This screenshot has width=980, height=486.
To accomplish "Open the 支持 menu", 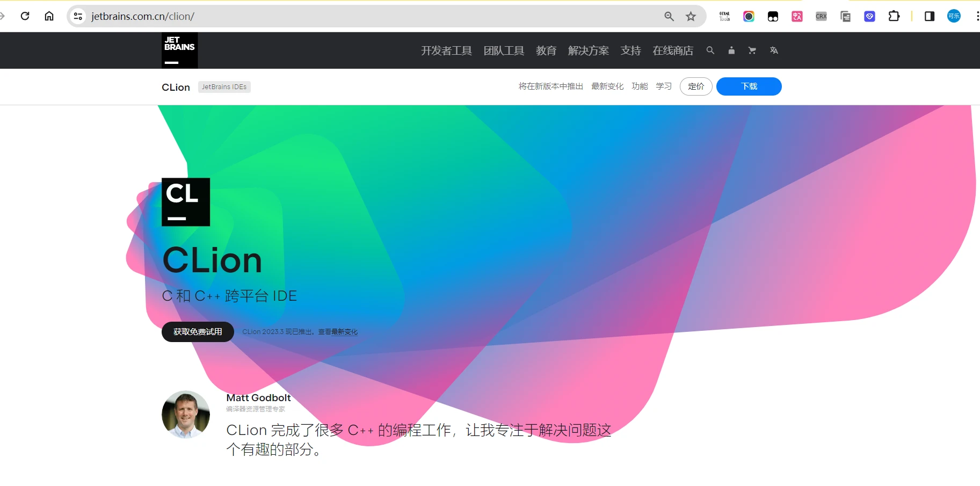I will [631, 50].
